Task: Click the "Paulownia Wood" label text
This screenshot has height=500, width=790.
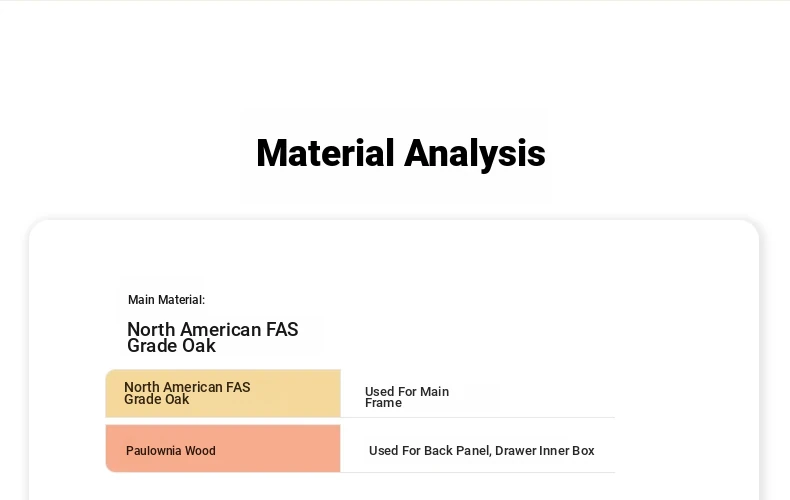Action: 171,451
